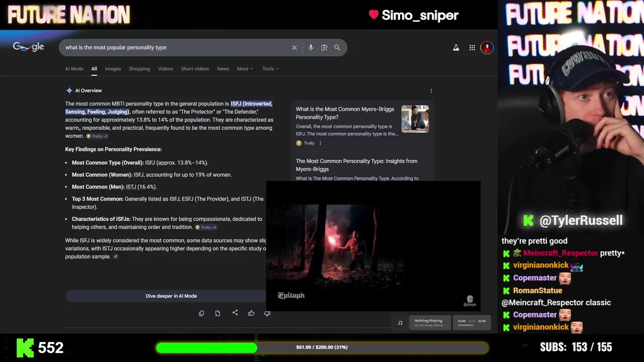The width and height of the screenshot is (644, 362).
Task: Click the Google logo
Action: (x=28, y=47)
